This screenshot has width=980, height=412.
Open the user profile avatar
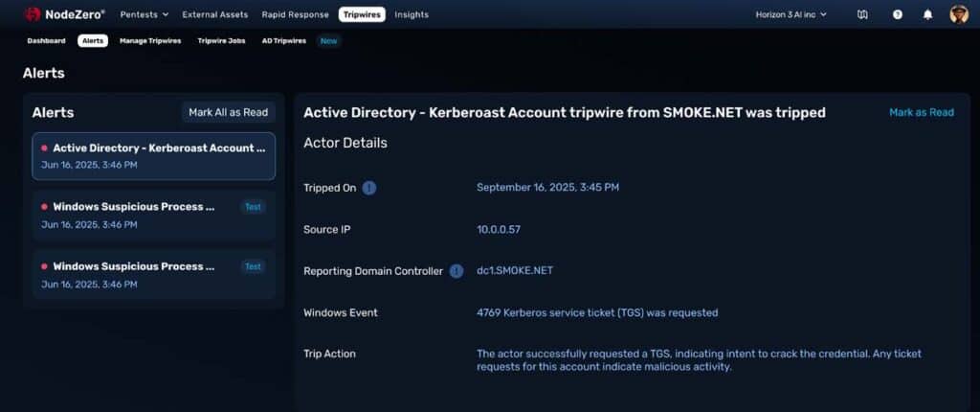[x=958, y=14]
